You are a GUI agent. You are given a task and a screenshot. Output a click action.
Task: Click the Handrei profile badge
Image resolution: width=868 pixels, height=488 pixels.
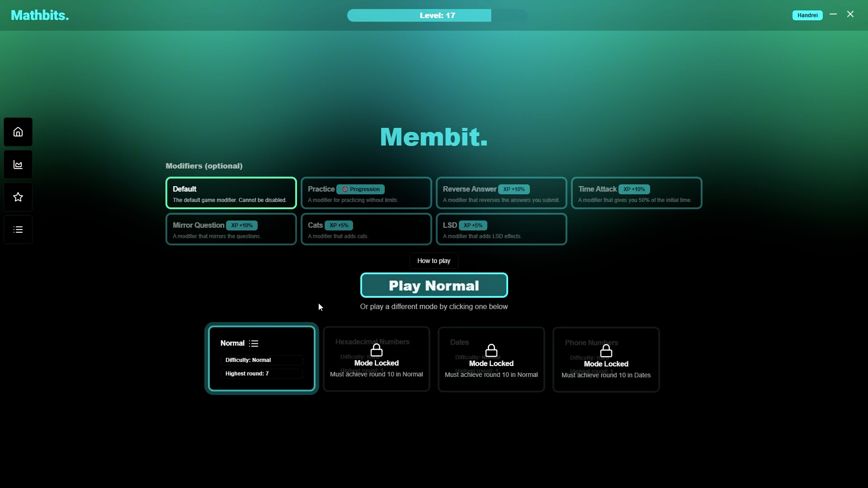click(807, 15)
